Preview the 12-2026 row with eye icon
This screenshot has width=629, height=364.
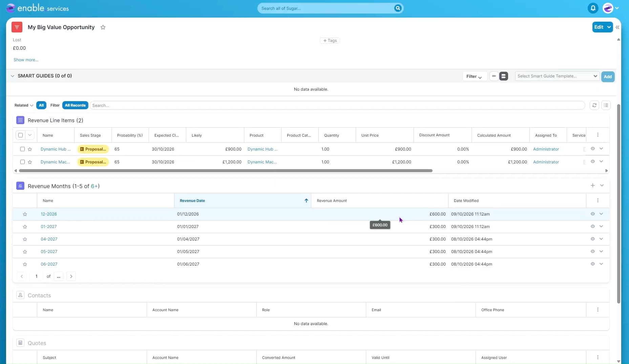tap(592, 214)
